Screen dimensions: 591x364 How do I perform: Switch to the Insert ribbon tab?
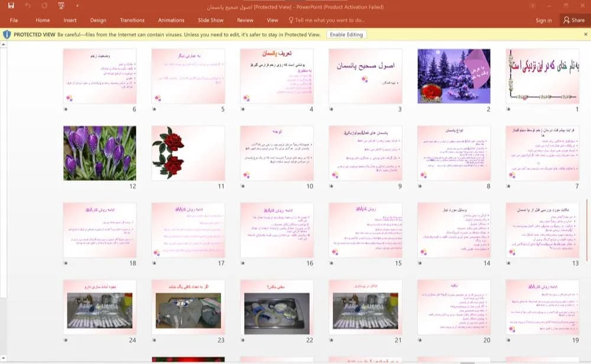click(x=70, y=20)
